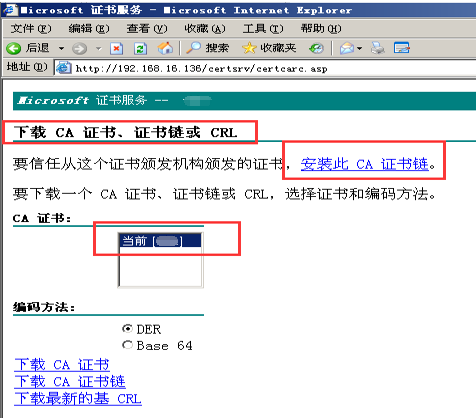Viewport: 476px width, 418px height.
Task: Click the Microsoft 证书服务 banner text
Action: point(82,100)
